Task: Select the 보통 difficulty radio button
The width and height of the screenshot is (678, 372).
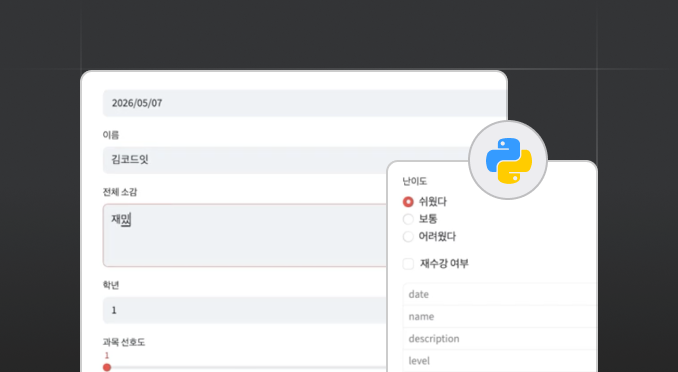Action: [408, 219]
